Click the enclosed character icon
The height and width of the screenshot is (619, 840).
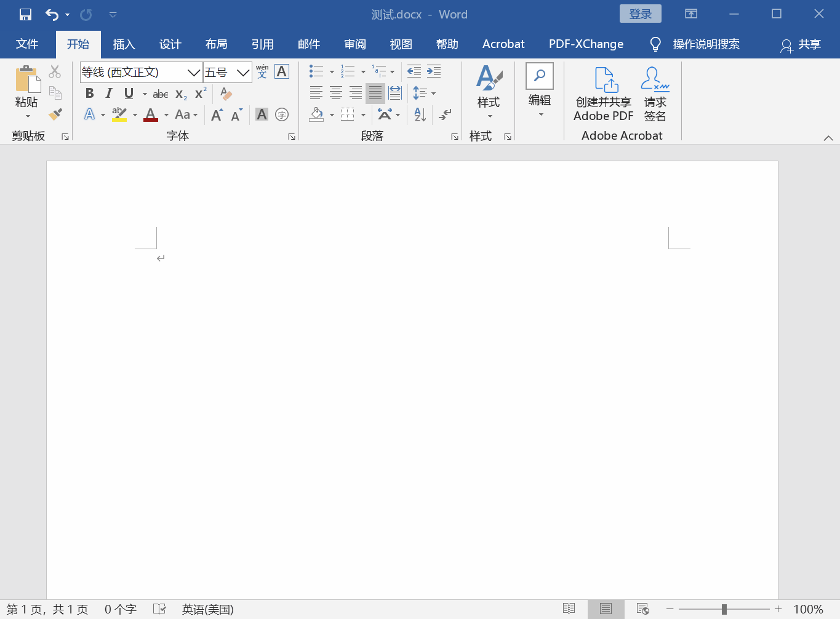pyautogui.click(x=282, y=114)
